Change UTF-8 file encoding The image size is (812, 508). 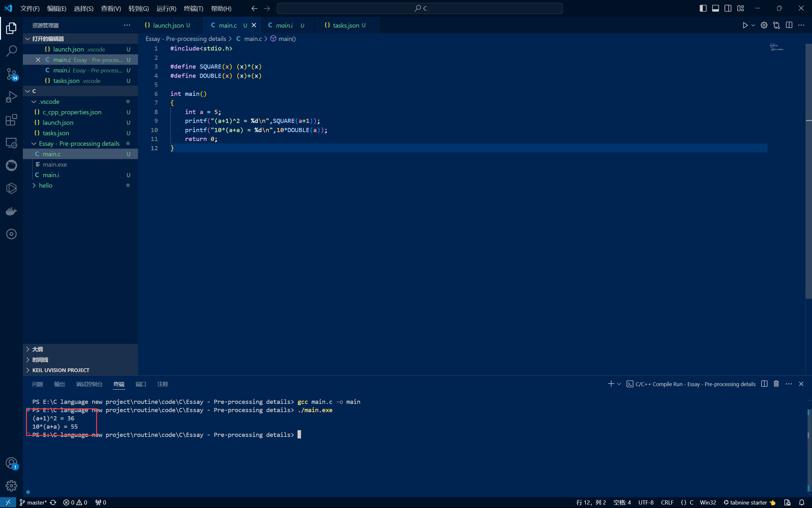(646, 502)
